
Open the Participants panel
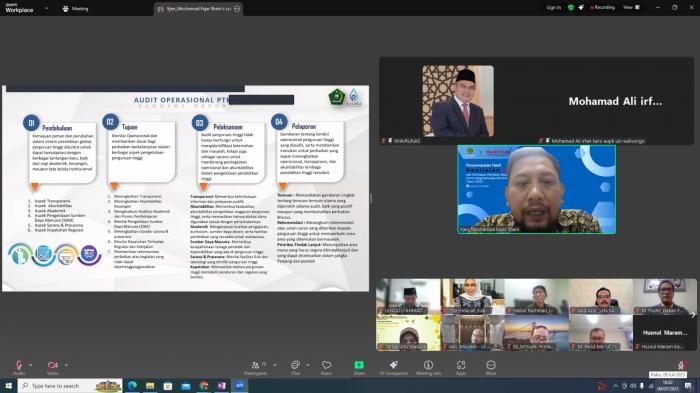[x=256, y=368]
